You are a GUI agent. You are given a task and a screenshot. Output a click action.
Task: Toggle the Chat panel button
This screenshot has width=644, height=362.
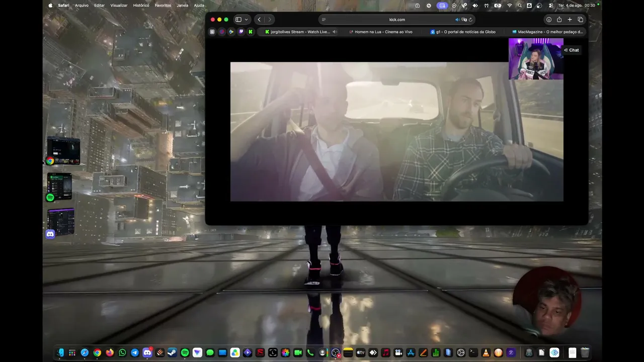[x=571, y=50]
